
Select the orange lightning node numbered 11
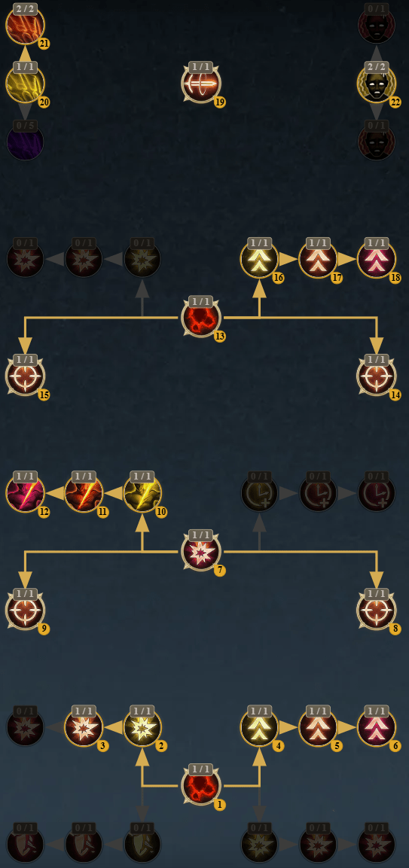[x=84, y=492]
